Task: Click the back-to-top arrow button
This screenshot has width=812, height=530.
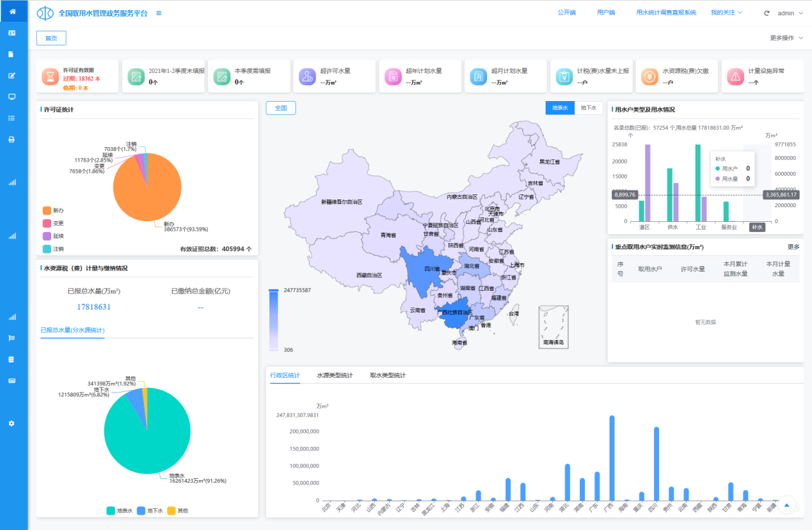Action: click(x=786, y=504)
